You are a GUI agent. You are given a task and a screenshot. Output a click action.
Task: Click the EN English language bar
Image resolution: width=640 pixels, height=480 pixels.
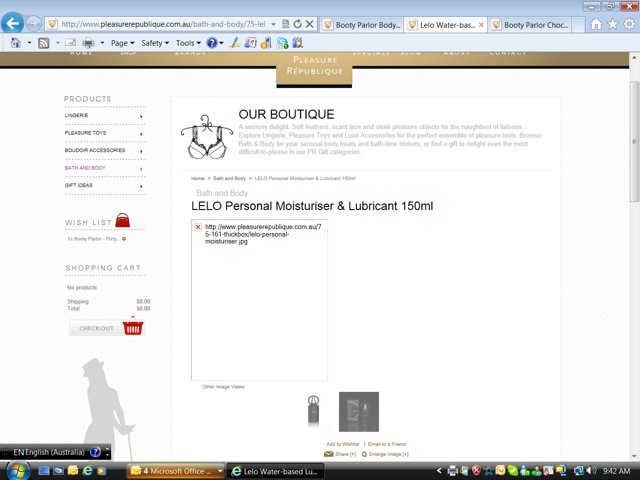(x=49, y=452)
